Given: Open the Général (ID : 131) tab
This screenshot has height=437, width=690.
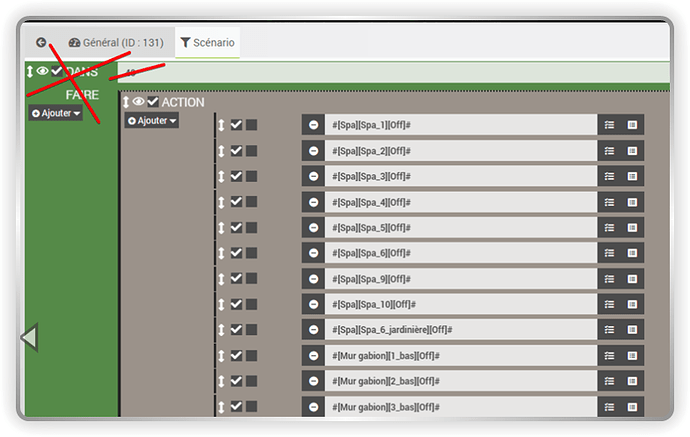Looking at the screenshot, I should pos(116,43).
